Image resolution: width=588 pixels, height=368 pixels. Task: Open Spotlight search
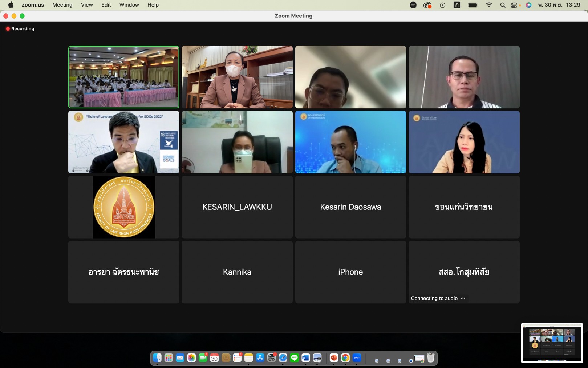pos(503,5)
